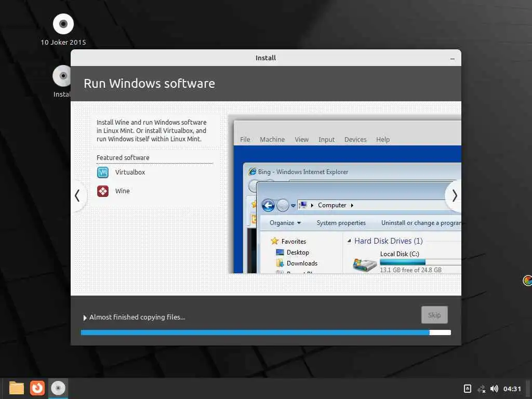Click the volume speaker tray icon
Viewport: 532px width, 399px height.
(494, 389)
